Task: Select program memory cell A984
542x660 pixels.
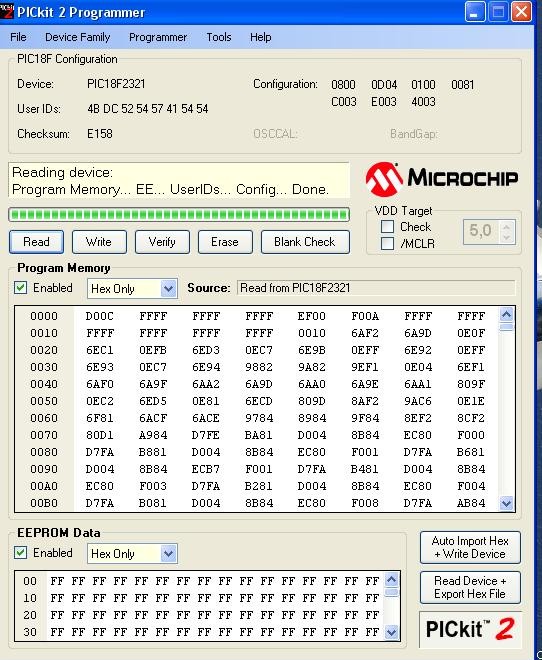Action: [x=153, y=435]
